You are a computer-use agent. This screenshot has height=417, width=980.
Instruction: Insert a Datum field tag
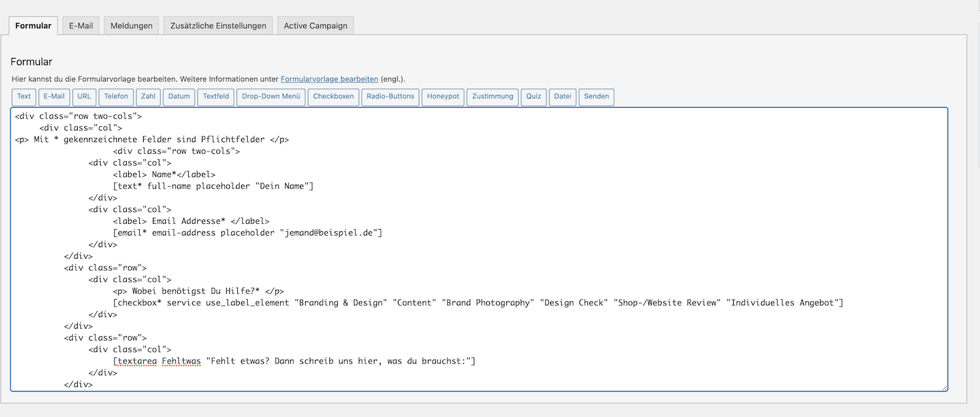pos(179,97)
